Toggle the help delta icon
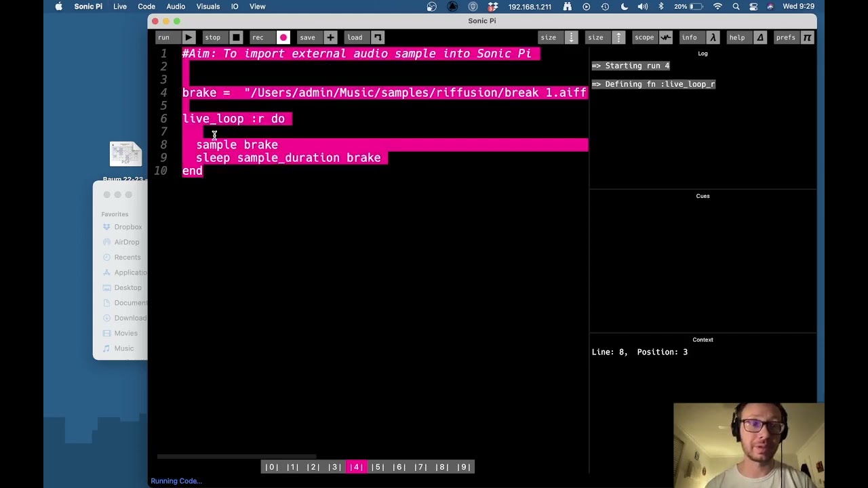Viewport: 868px width, 488px height. coord(760,37)
